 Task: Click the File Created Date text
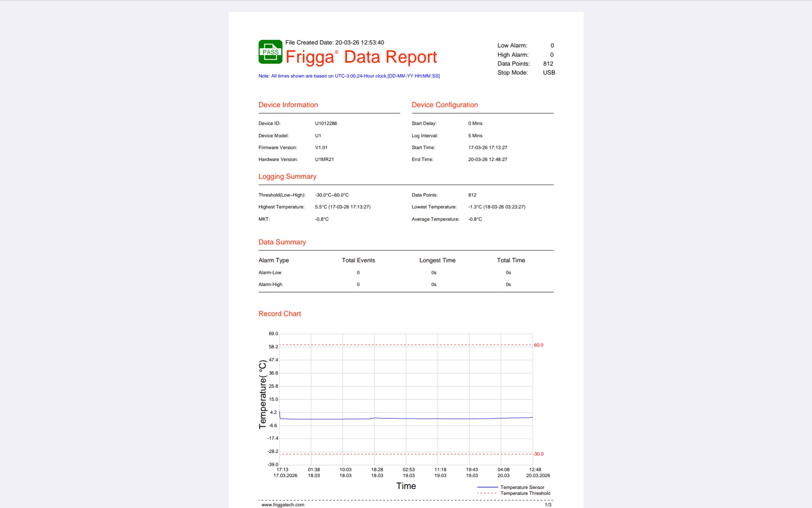(x=335, y=43)
